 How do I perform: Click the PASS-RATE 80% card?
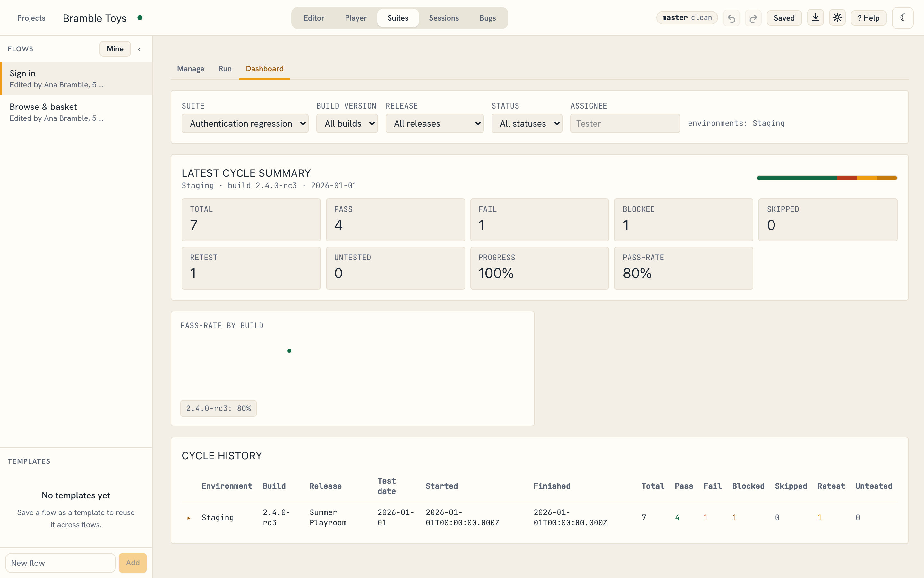683,268
